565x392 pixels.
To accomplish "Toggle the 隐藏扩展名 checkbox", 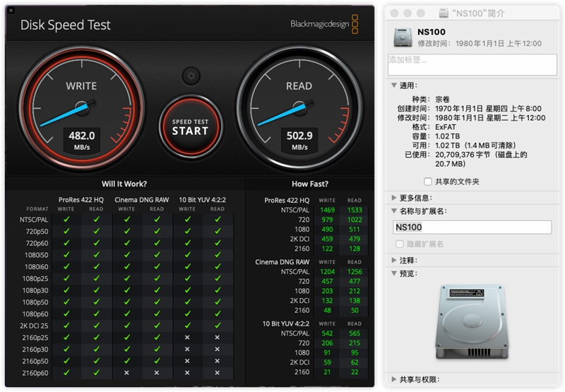I will pyautogui.click(x=399, y=244).
